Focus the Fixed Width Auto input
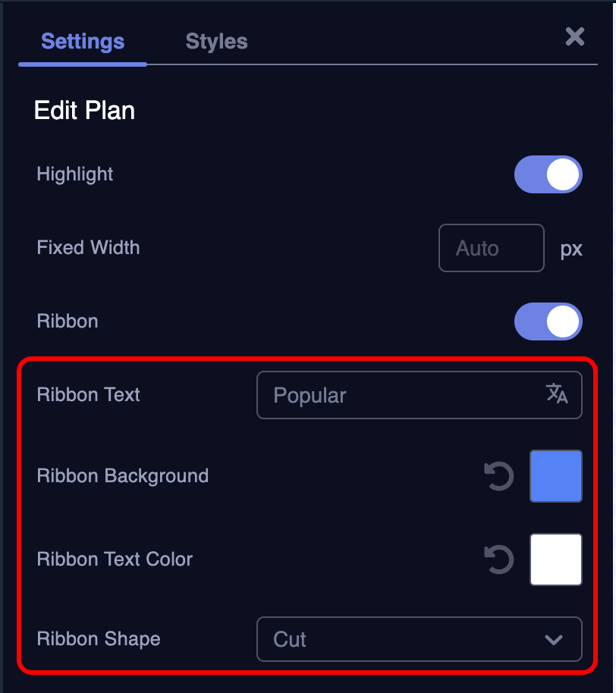 [491, 248]
